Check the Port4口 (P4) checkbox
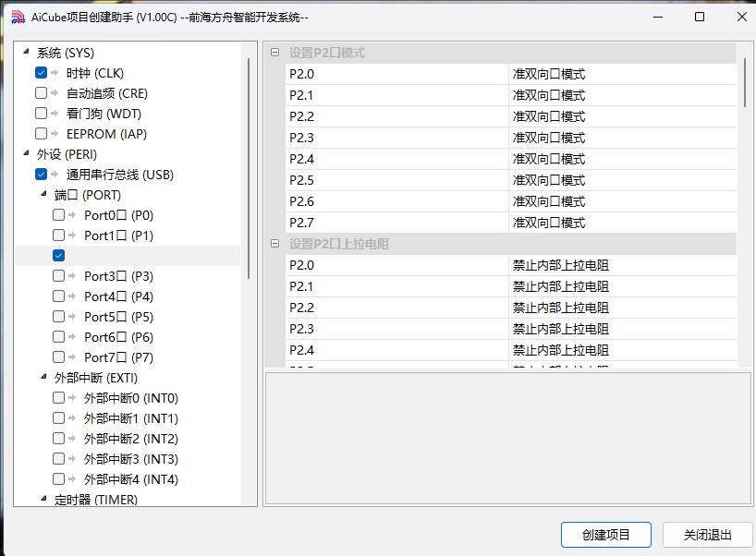 59,296
